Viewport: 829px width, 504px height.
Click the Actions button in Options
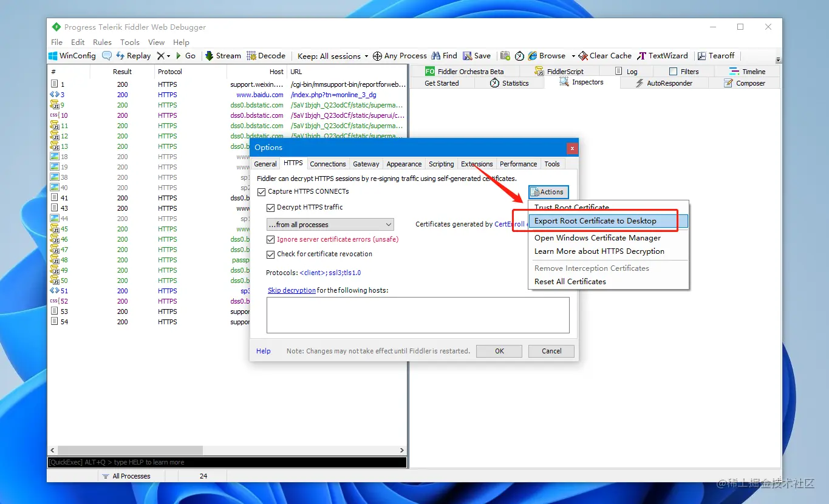tap(548, 192)
